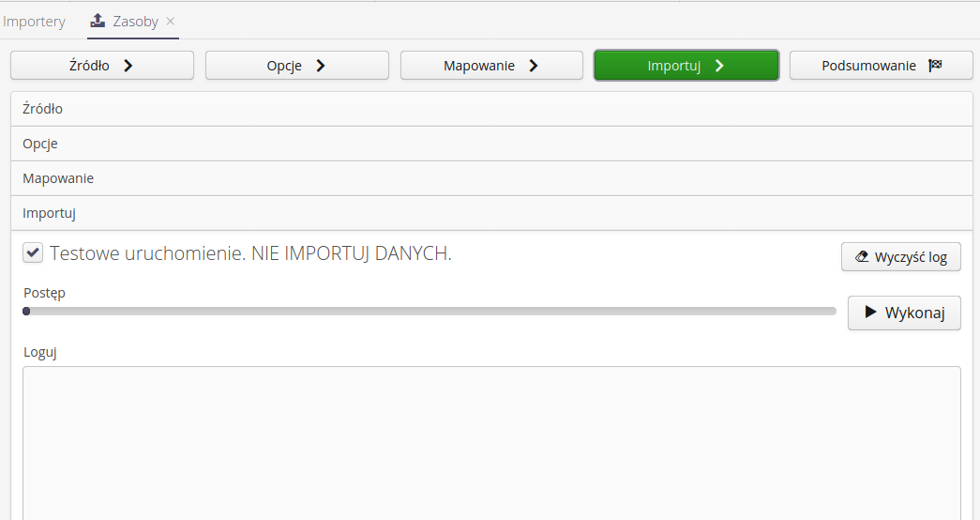
Task: Close the Zasoby tab
Action: pyautogui.click(x=170, y=22)
